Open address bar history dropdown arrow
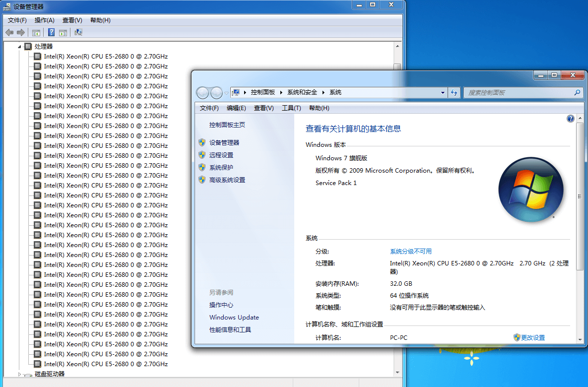The width and height of the screenshot is (588, 387). [443, 93]
